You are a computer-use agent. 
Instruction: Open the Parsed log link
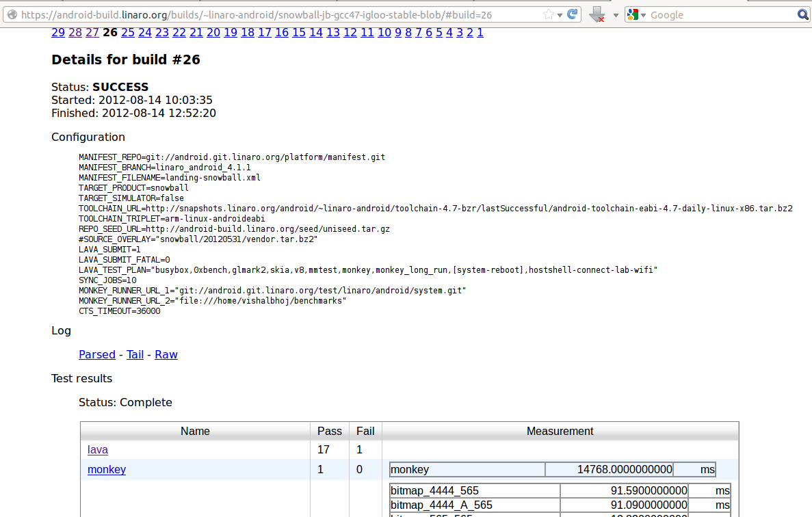tap(97, 354)
